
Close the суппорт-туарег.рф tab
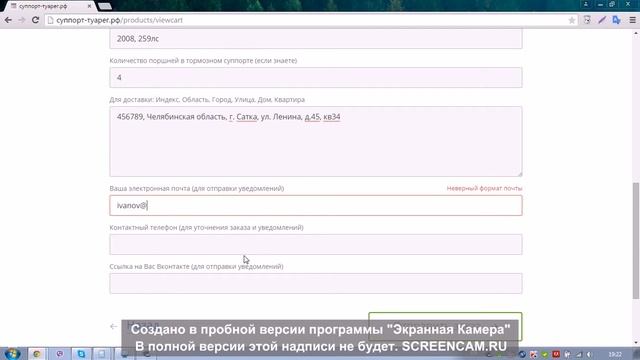click(x=89, y=7)
